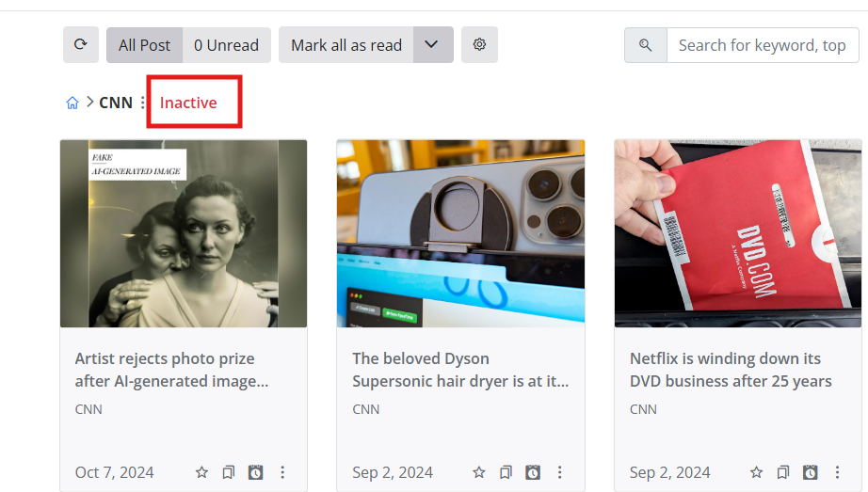Click the refresh feed icon
This screenshot has width=868, height=492.
pyautogui.click(x=81, y=45)
